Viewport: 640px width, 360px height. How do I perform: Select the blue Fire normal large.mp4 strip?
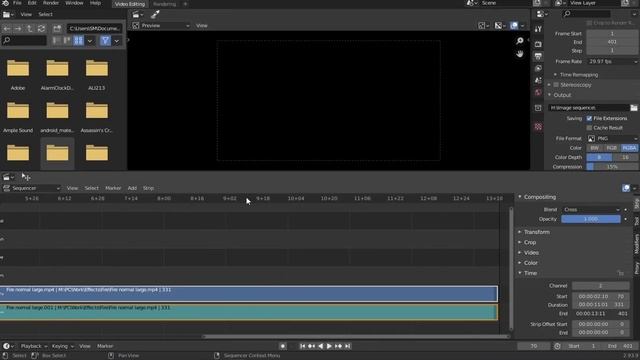[x=249, y=294]
